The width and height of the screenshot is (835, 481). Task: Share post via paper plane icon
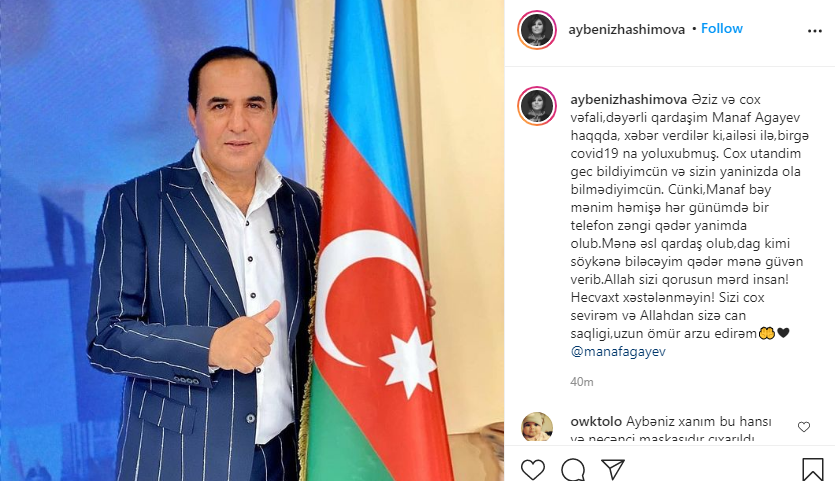pos(612,469)
